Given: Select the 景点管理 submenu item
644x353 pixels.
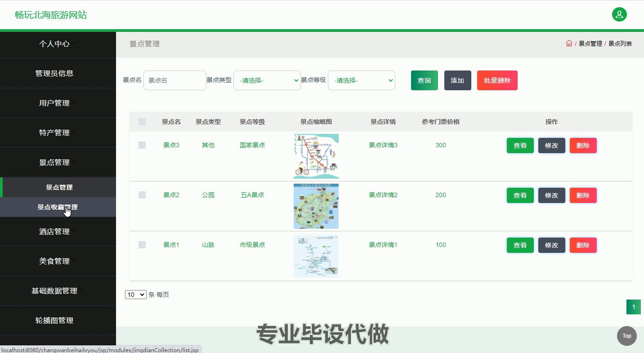Looking at the screenshot, I should 59,187.
